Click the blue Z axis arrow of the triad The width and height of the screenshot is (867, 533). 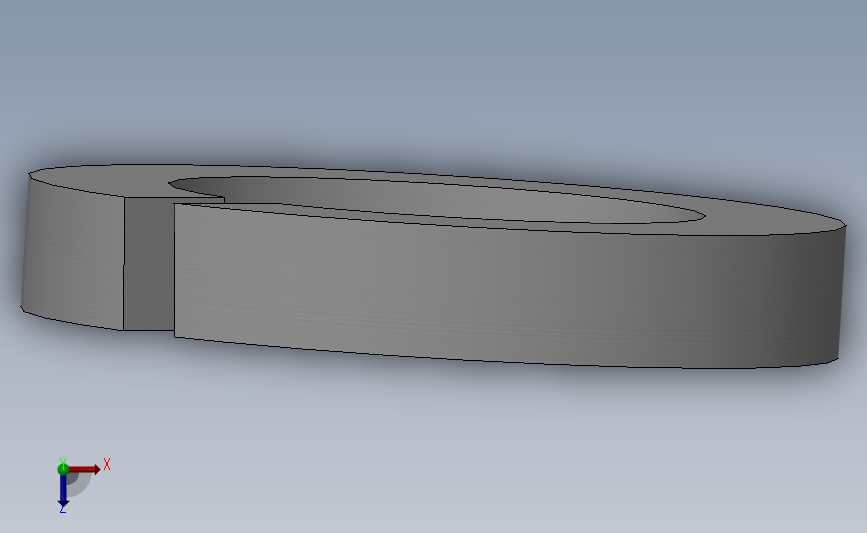tap(63, 489)
